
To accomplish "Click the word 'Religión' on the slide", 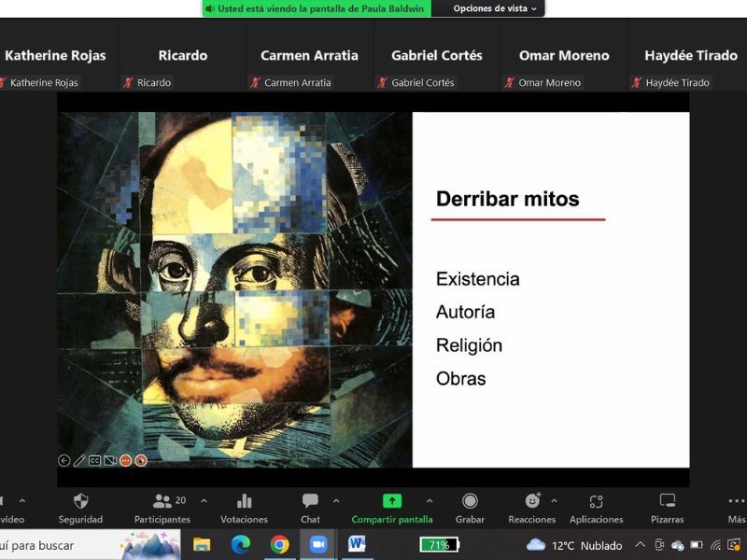I will [470, 345].
